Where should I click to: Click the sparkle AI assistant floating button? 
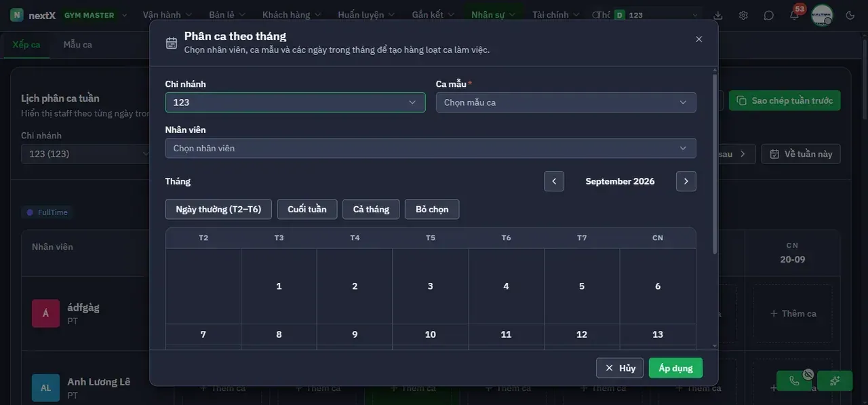tap(835, 381)
